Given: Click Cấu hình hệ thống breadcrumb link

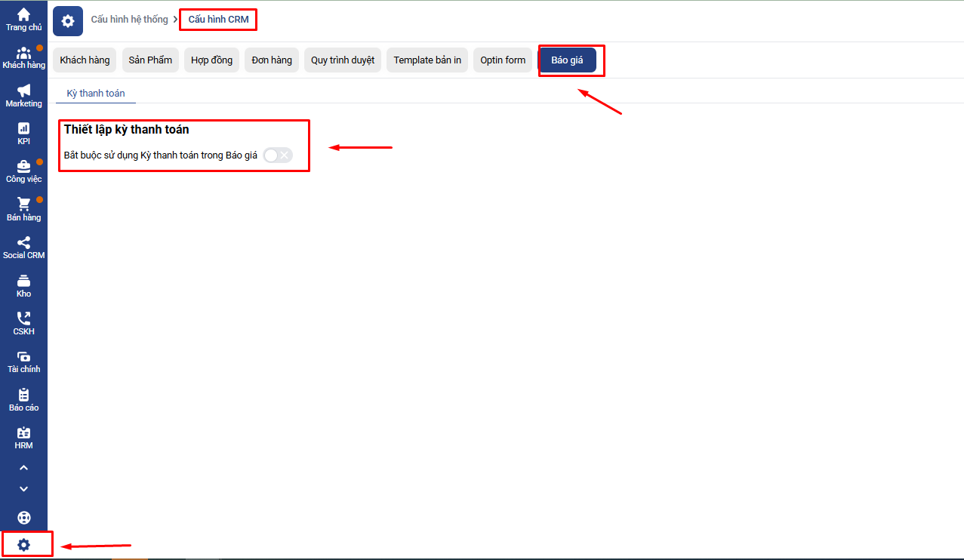Looking at the screenshot, I should (129, 20).
